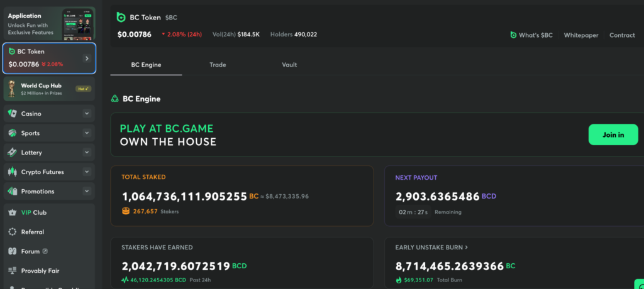Viewport: 644px width, 289px height.
Task: Open BC Token card arrow
Action: point(87,58)
